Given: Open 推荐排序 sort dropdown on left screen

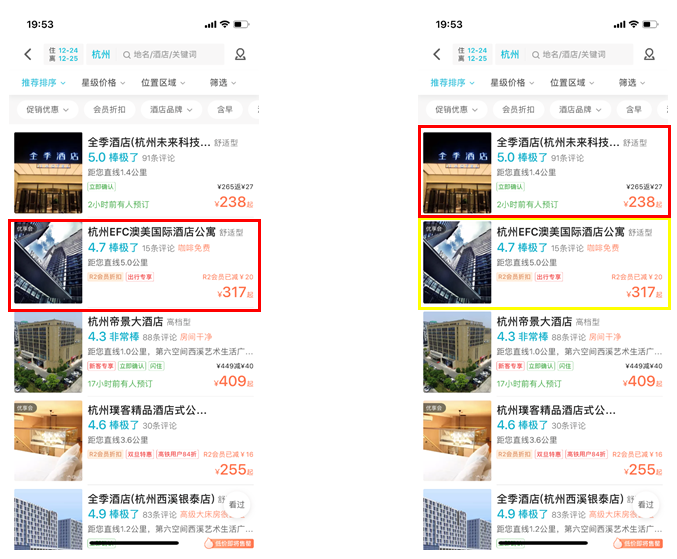Looking at the screenshot, I should coord(43,82).
